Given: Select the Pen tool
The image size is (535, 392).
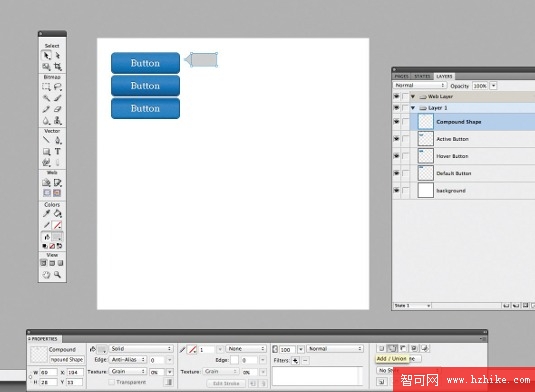Looking at the screenshot, I should (58, 140).
